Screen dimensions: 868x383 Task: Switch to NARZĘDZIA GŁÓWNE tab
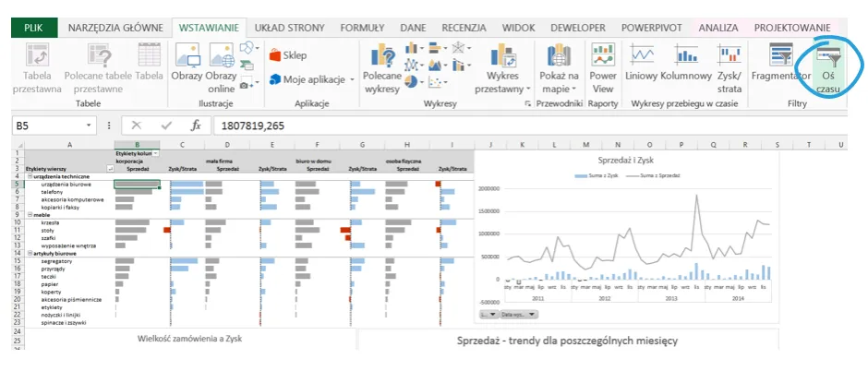click(x=115, y=27)
